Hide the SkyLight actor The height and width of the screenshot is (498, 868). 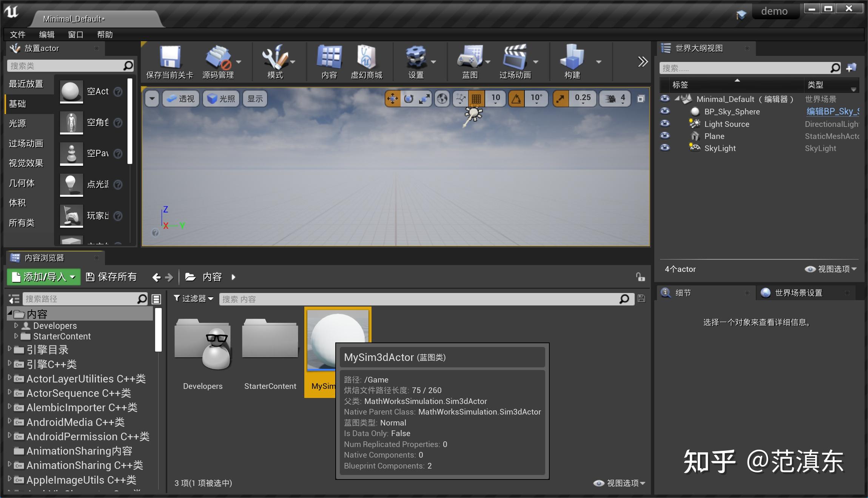664,148
